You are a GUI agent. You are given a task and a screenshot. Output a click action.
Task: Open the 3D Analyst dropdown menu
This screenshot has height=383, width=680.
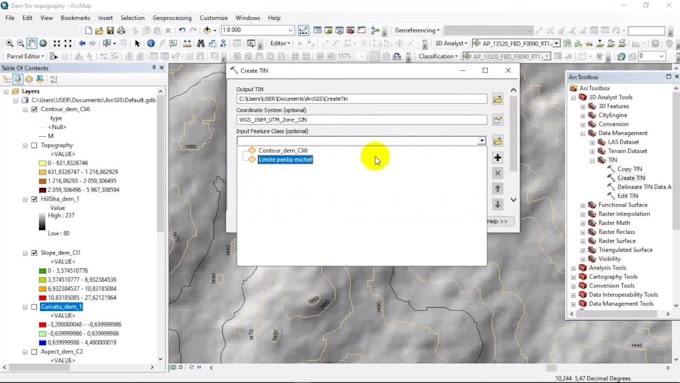tap(451, 43)
